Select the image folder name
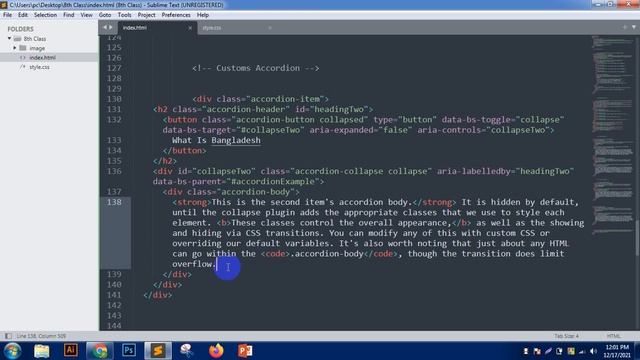 37,48
